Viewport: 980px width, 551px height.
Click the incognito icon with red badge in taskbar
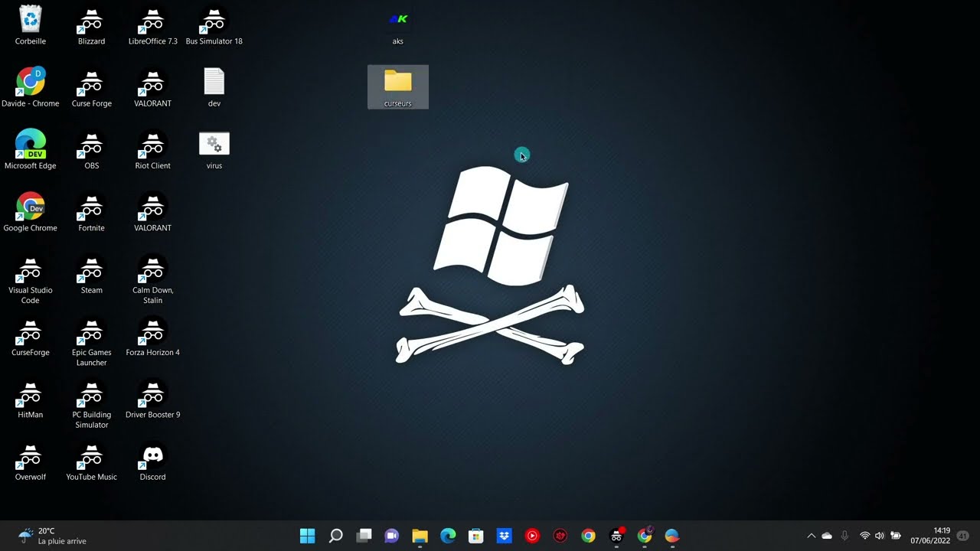(616, 536)
